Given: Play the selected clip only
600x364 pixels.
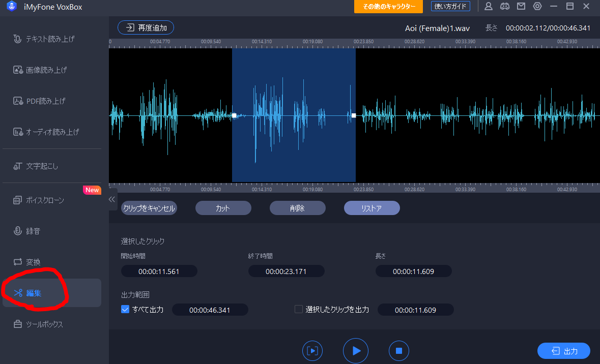Looking at the screenshot, I should click(x=312, y=351).
